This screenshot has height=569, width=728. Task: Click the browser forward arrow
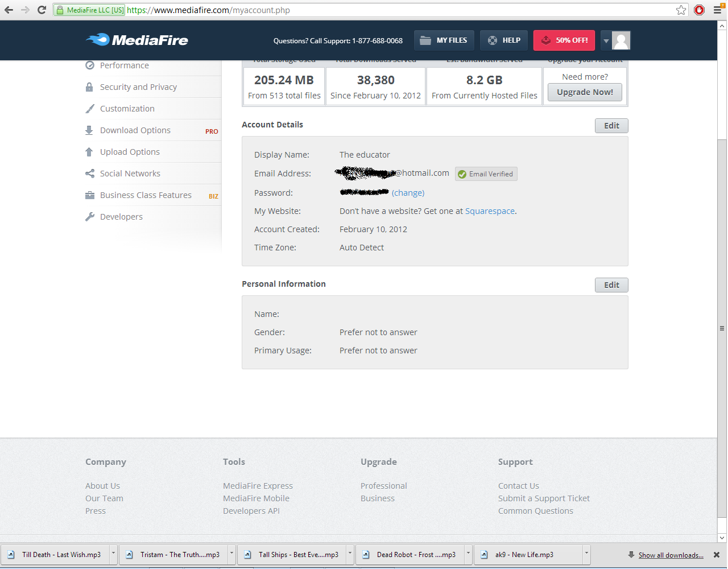coord(25,10)
